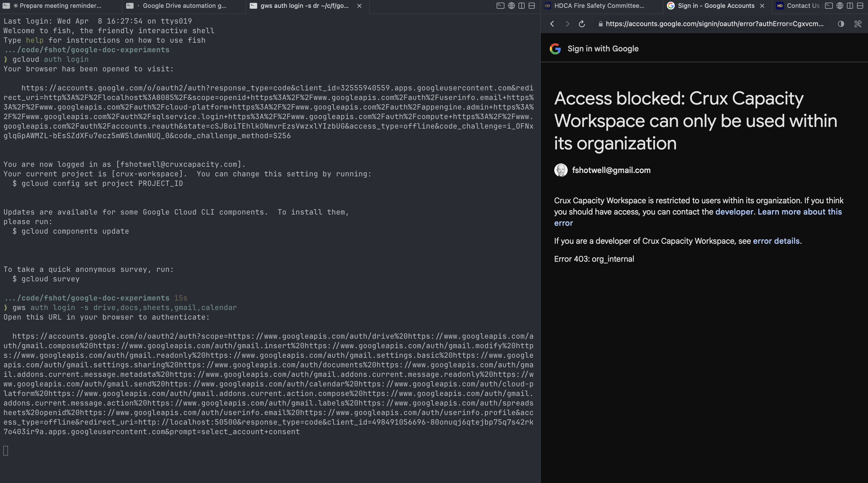Click the forward navigation arrow
This screenshot has height=483, width=868.
(567, 24)
